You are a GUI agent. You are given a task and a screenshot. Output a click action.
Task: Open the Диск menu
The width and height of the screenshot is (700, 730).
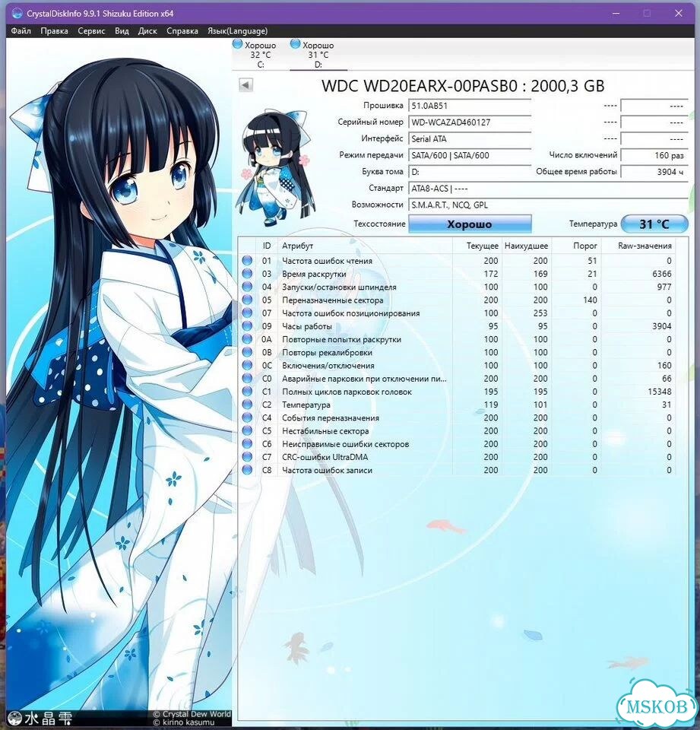tap(147, 30)
